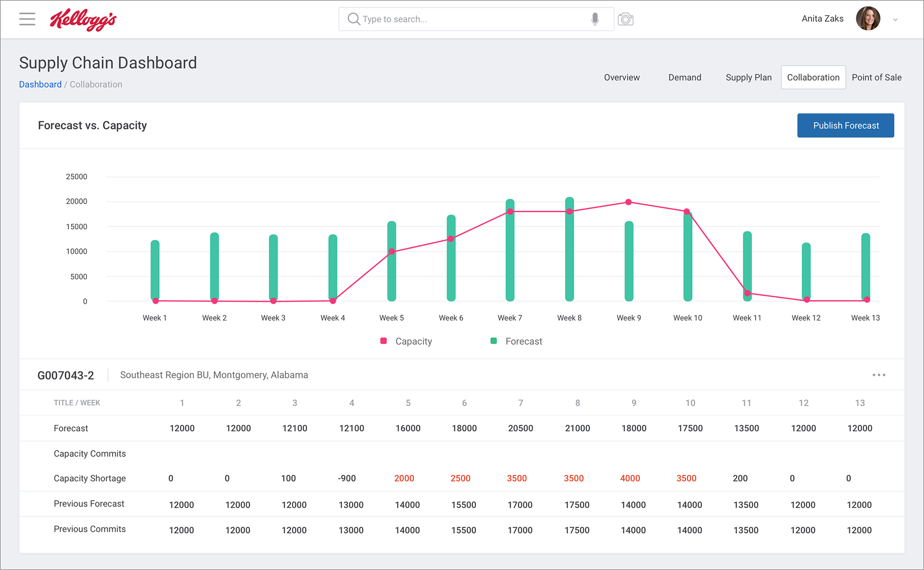The height and width of the screenshot is (570, 924).
Task: Click the Week 9 capacity data point
Action: click(x=629, y=202)
